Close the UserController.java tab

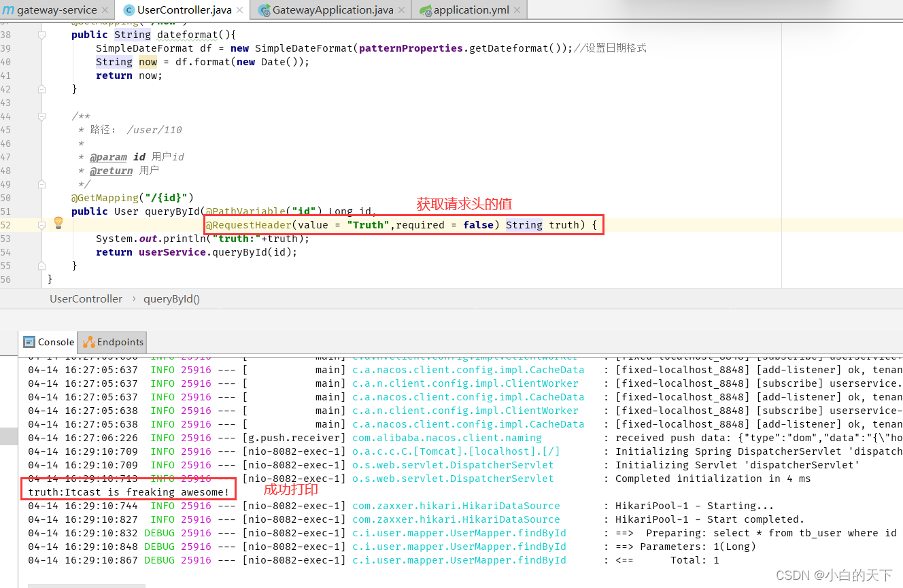tap(240, 10)
